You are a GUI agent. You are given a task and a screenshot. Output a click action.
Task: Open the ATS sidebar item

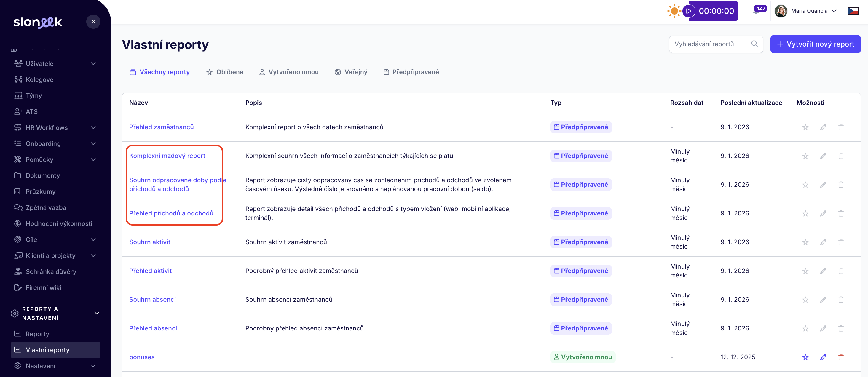click(32, 111)
